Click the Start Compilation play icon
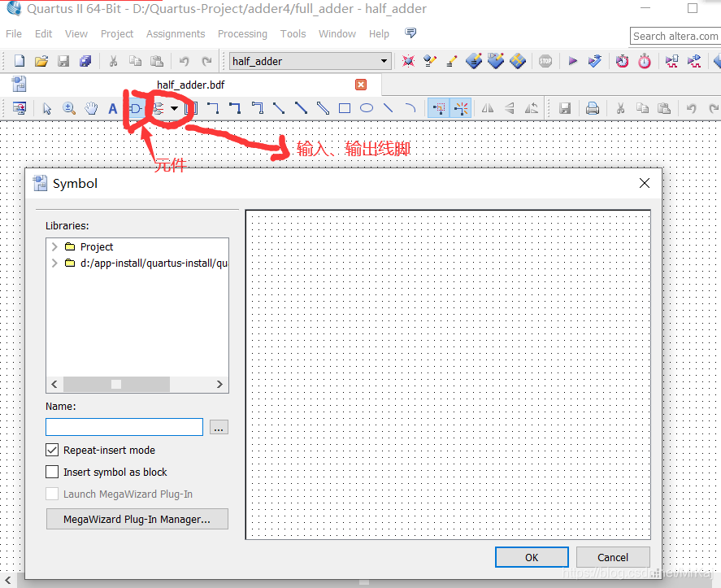Viewport: 721px width, 588px height. 572,61
